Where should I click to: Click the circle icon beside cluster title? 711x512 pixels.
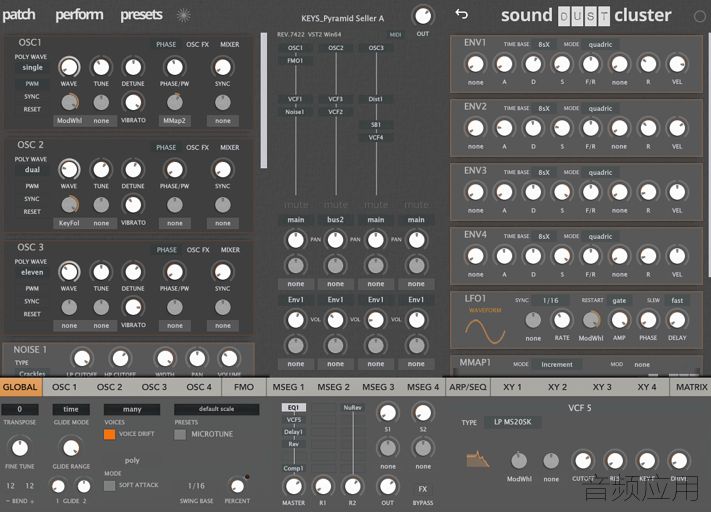[x=700, y=16]
